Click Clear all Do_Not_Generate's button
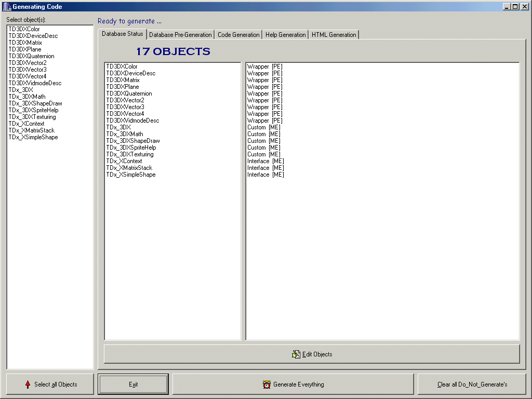Screen dimensions: 532x399 click(472, 384)
